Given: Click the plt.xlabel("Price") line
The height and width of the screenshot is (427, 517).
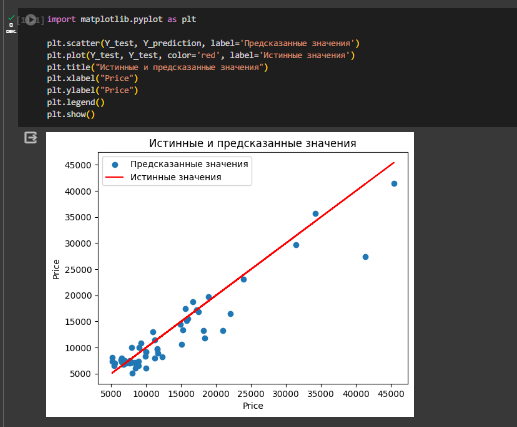Looking at the screenshot, I should (92, 78).
